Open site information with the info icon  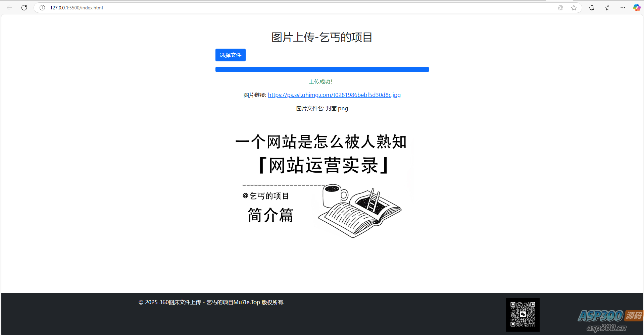[x=42, y=7]
